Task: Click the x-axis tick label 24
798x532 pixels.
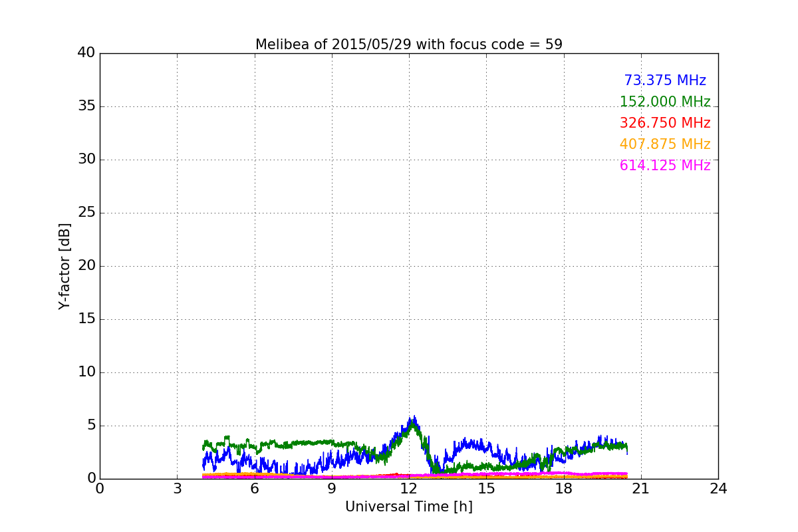Action: tap(718, 489)
